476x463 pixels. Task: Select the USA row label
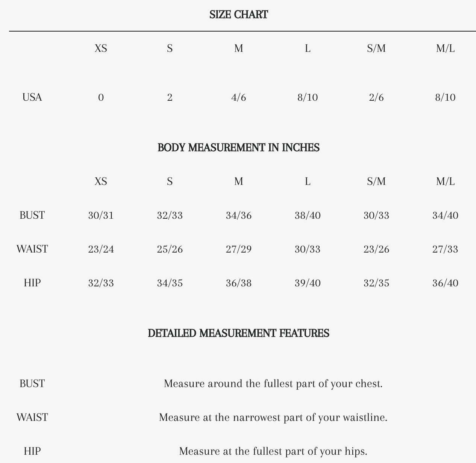tap(32, 97)
